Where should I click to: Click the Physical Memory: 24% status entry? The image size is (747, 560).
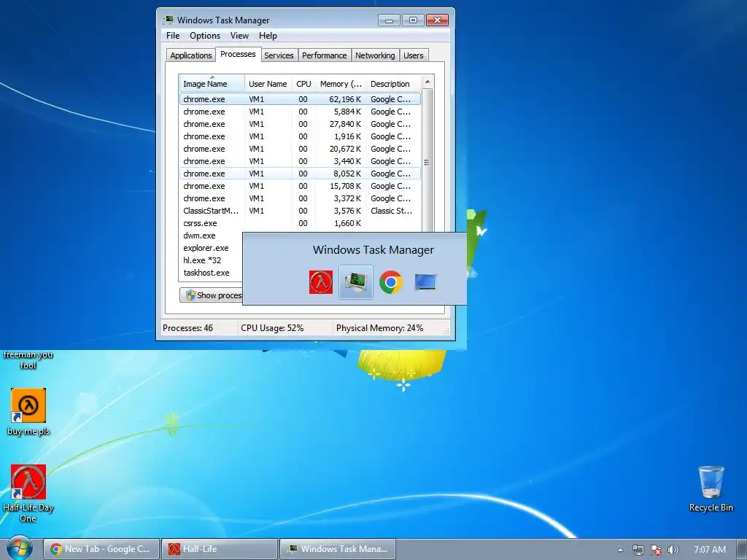point(379,328)
